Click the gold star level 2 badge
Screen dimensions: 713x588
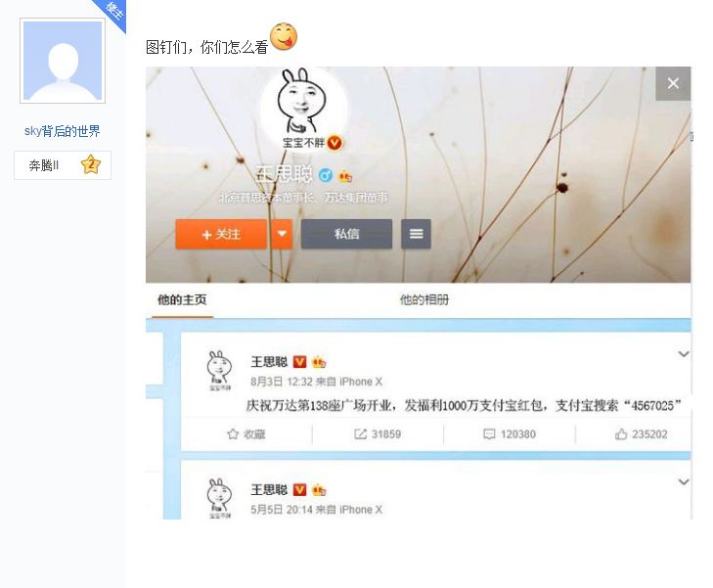tap(91, 164)
